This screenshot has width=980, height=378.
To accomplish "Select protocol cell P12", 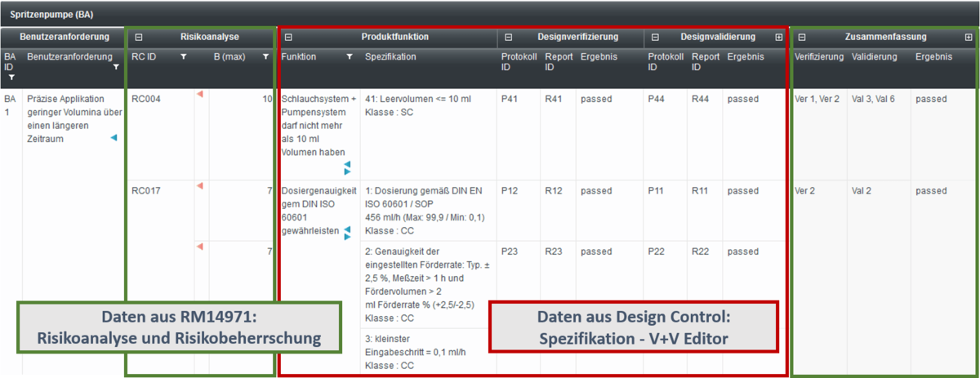I will [509, 191].
